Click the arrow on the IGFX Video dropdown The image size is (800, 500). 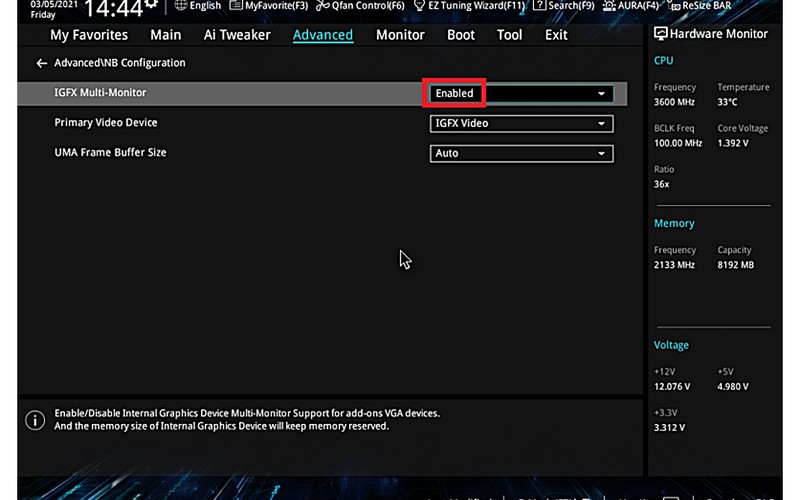pyautogui.click(x=602, y=123)
